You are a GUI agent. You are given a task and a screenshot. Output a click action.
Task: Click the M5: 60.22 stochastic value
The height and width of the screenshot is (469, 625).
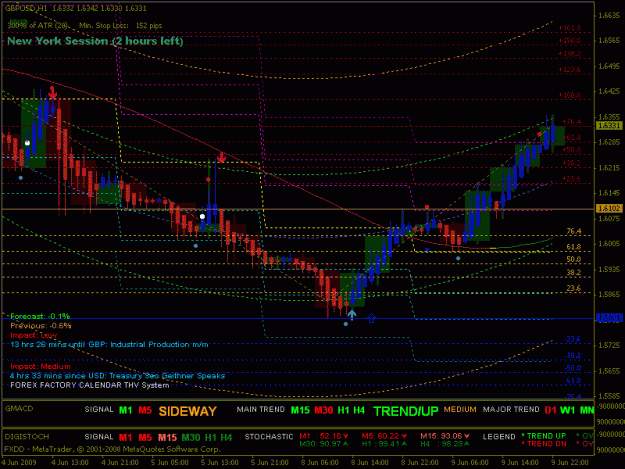coord(384,436)
